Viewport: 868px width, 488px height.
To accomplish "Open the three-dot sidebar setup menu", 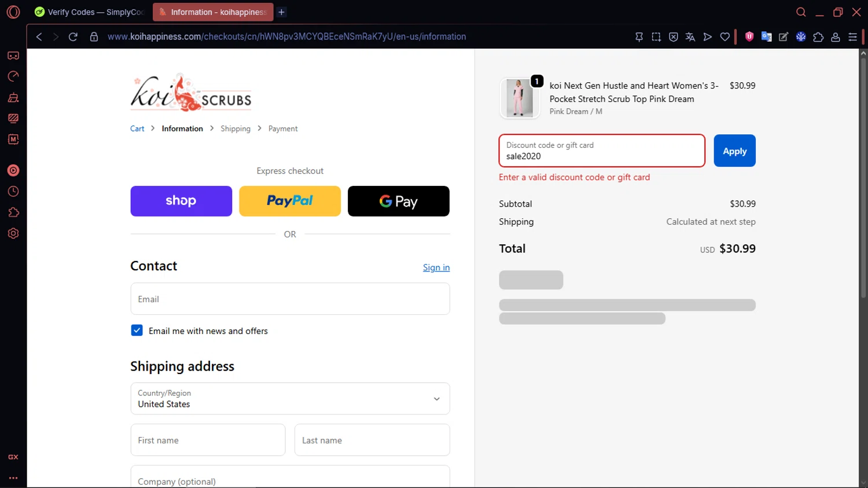I will click(13, 478).
